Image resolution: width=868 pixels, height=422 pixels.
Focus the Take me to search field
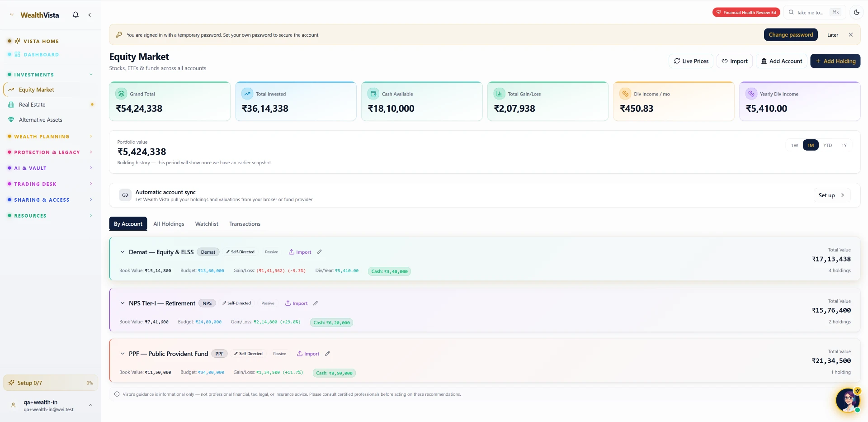(x=814, y=12)
